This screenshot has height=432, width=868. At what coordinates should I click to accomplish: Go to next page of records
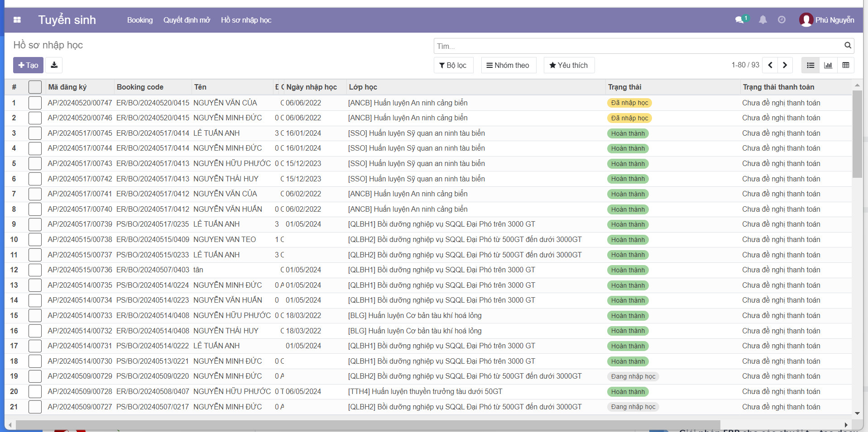tap(785, 65)
